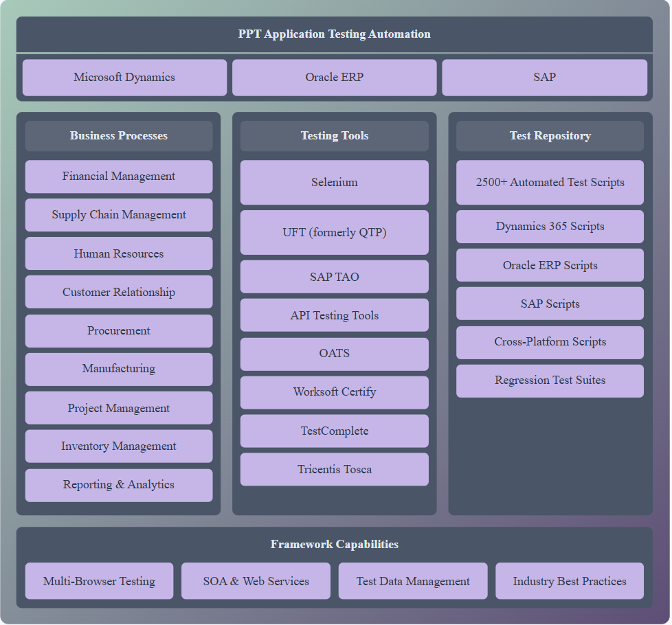The width and height of the screenshot is (672, 625).
Task: Open API Testing Tools item
Action: pyautogui.click(x=335, y=315)
